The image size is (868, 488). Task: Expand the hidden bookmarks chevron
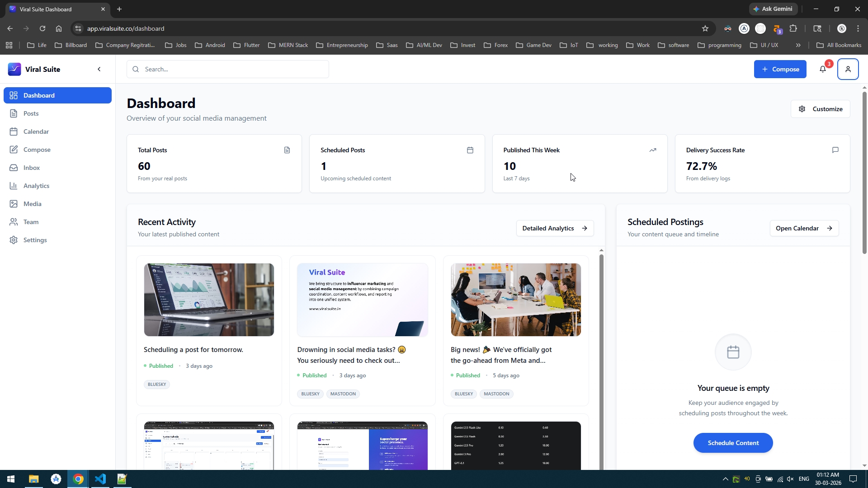(798, 45)
